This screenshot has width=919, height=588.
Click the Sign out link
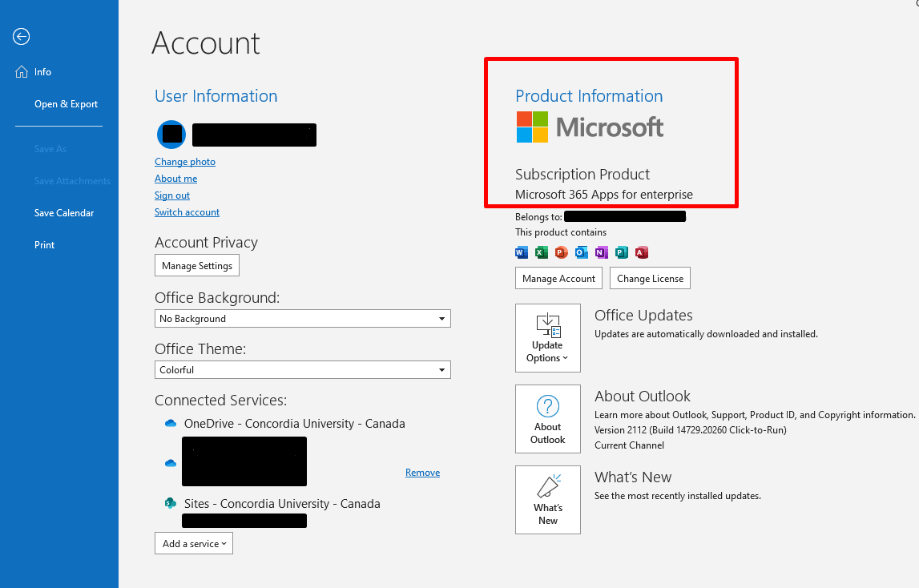pyautogui.click(x=172, y=195)
